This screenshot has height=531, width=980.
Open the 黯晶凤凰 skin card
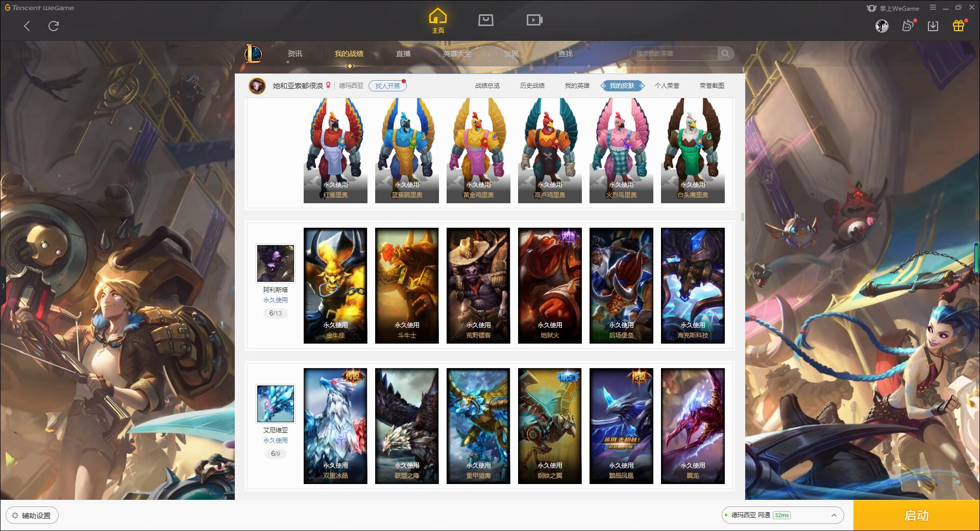621,426
